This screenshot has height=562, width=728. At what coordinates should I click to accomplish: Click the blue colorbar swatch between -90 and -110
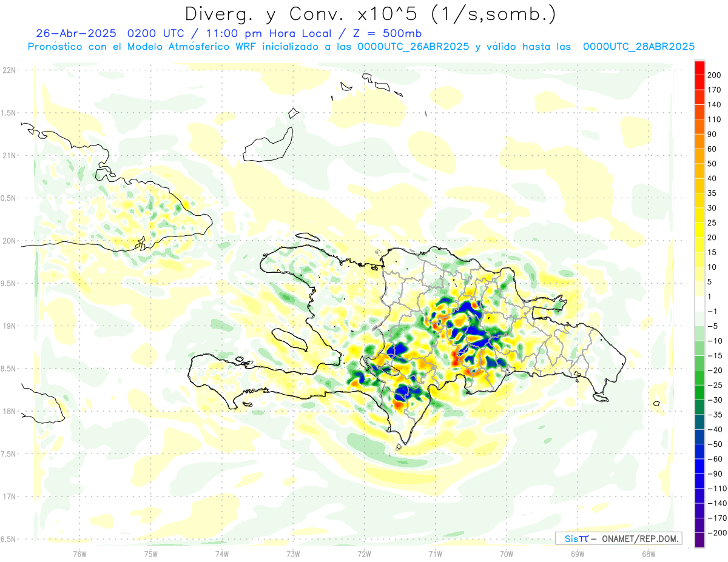click(699, 481)
